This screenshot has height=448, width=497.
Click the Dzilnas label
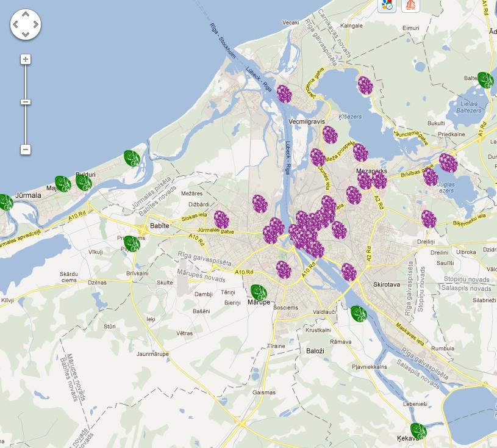tap(97, 283)
